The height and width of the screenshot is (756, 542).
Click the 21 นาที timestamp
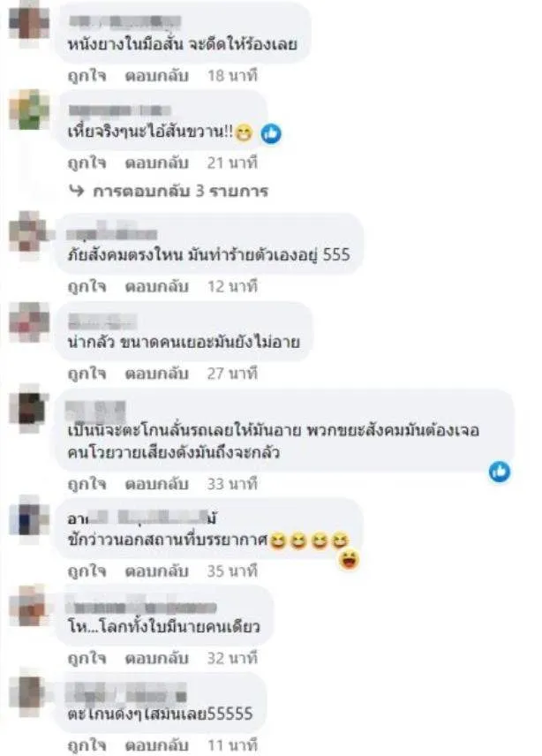tap(232, 163)
